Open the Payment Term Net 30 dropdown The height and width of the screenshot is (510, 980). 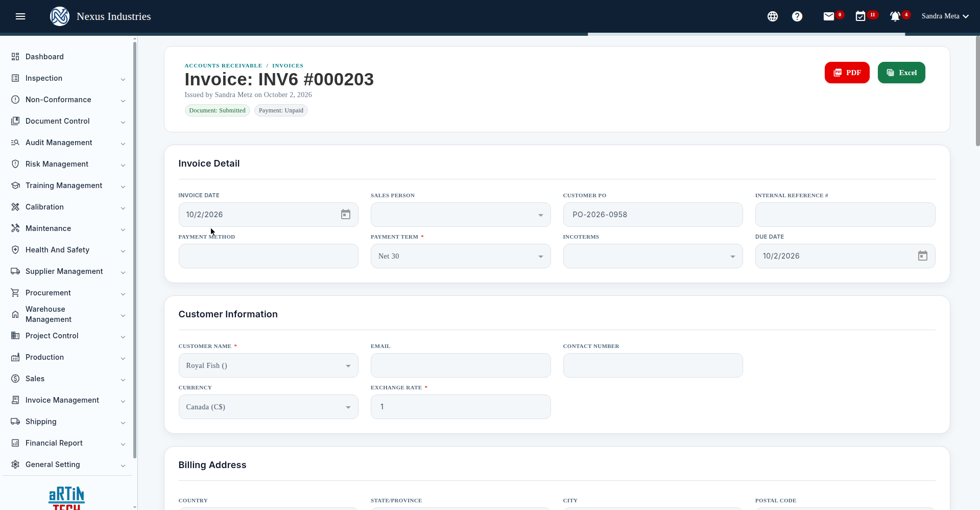[x=461, y=256]
